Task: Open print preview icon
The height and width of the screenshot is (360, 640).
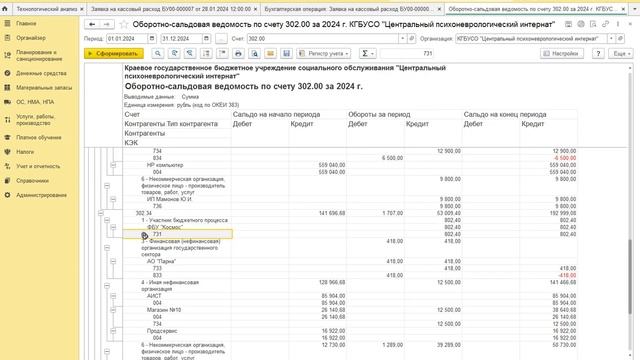Action: pos(254,53)
